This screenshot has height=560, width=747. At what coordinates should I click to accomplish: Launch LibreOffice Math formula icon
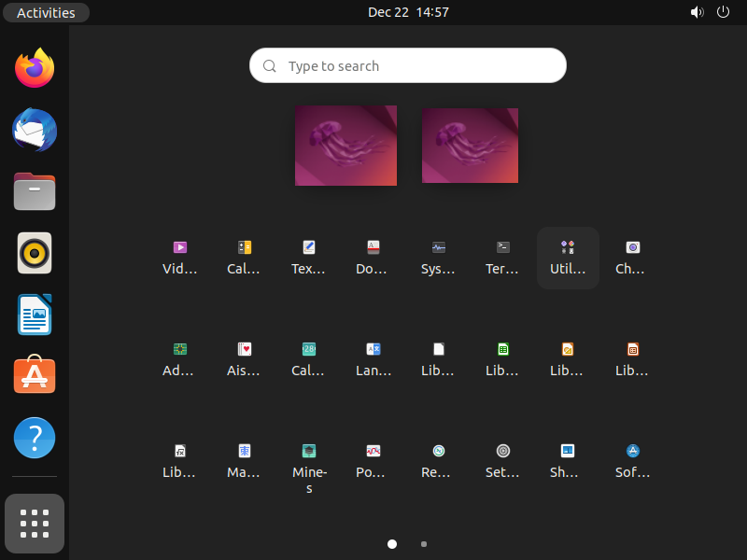[x=180, y=461]
